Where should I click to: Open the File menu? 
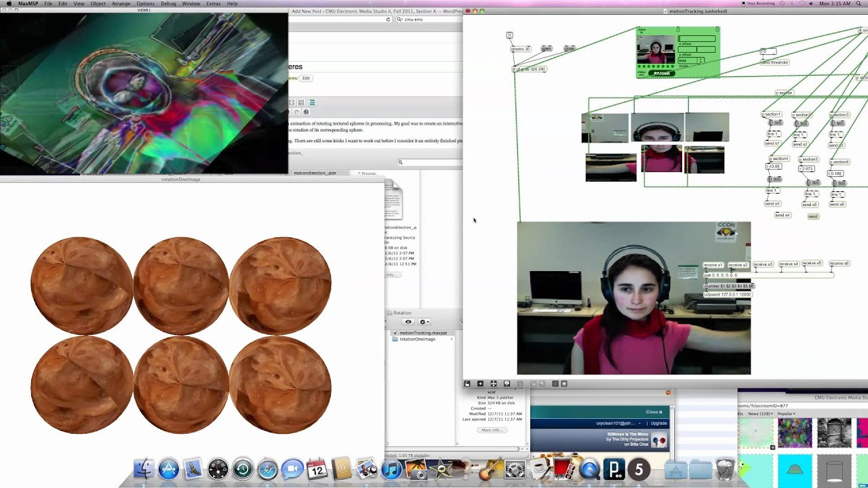(x=48, y=3)
